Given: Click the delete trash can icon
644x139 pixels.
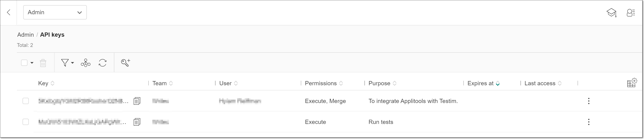Looking at the screenshot, I should pos(43,63).
